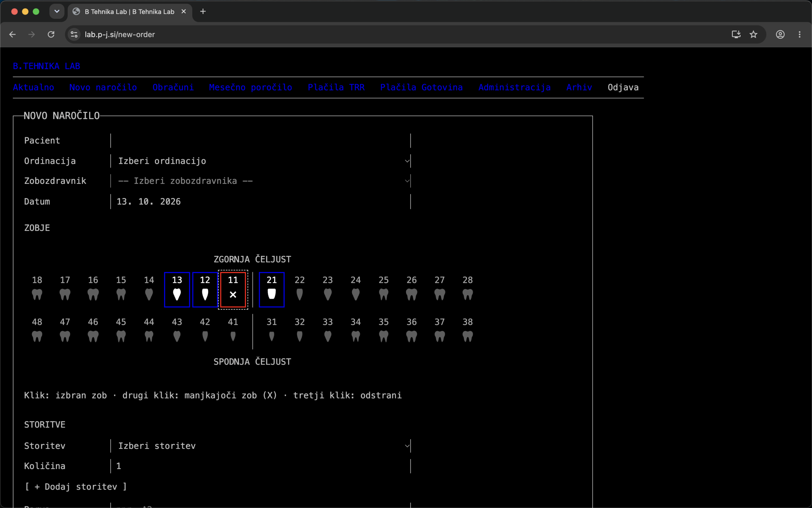Click the Količina quantity field
812x508 pixels.
(x=261, y=466)
